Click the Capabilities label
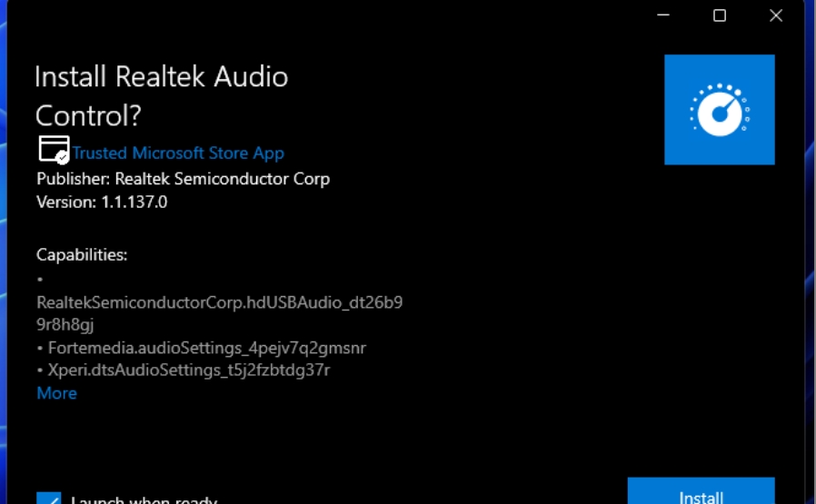816x504 pixels. (x=82, y=255)
